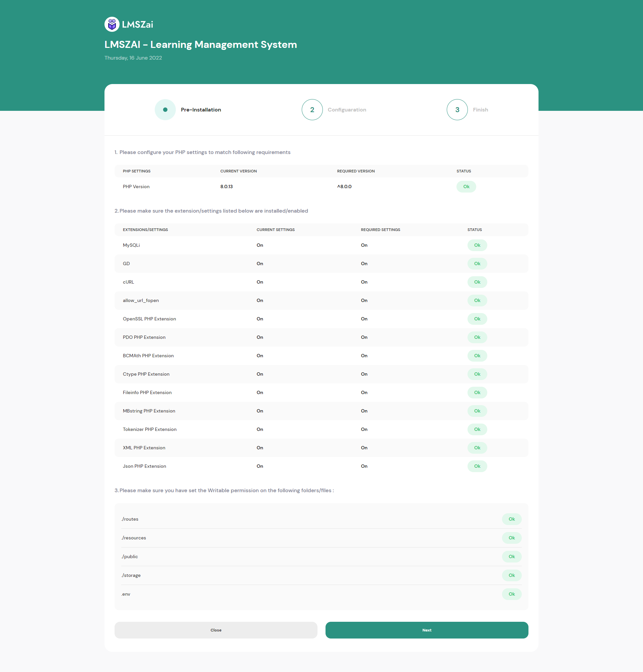Viewport: 643px width, 672px height.
Task: Click required version value ^8.0.0
Action: (345, 186)
